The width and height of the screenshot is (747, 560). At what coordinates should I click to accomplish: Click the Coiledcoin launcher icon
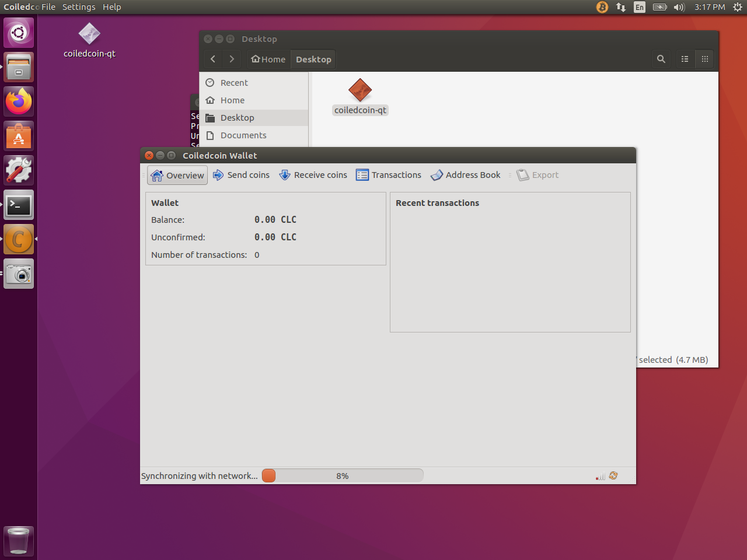[x=19, y=239]
